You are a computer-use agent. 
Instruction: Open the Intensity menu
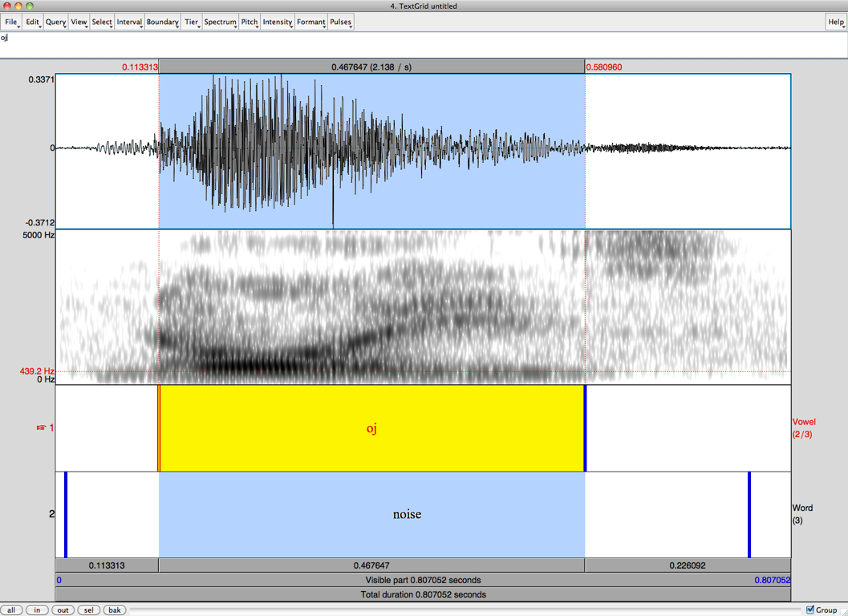pos(278,22)
